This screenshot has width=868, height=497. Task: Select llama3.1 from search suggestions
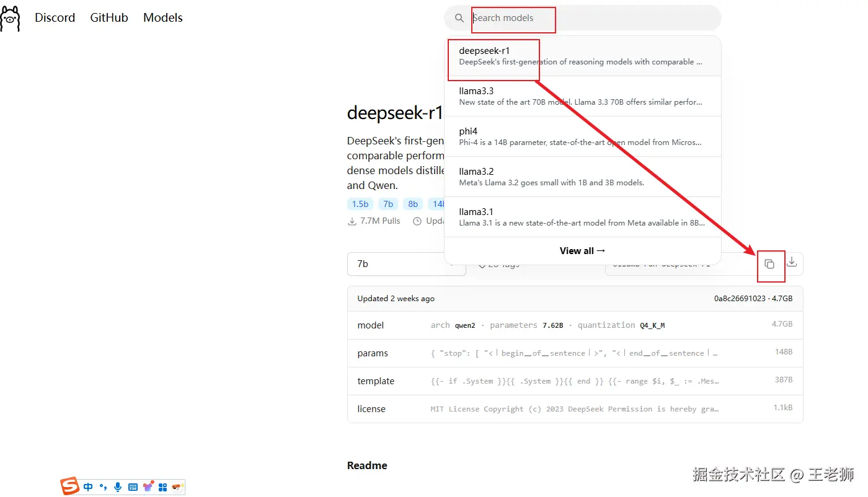point(583,217)
